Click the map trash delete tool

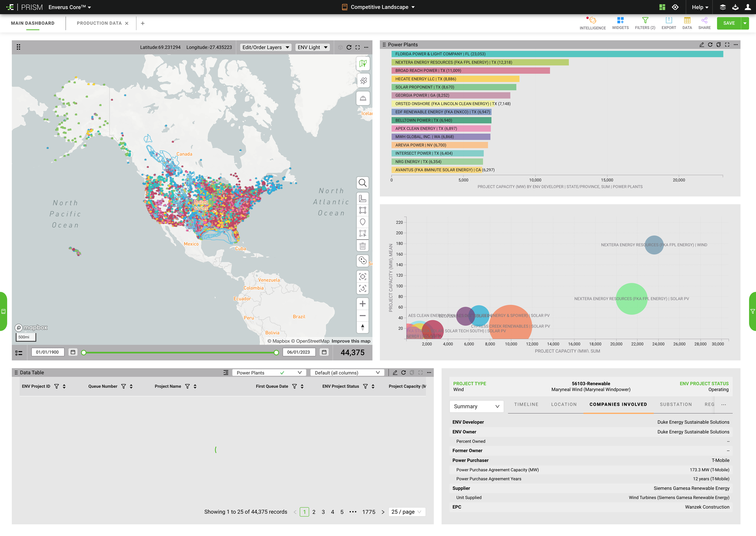pyautogui.click(x=363, y=246)
